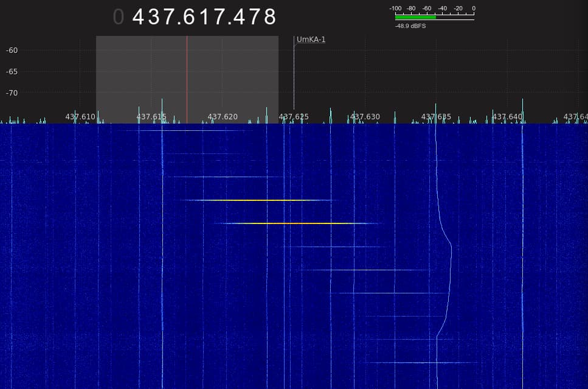The height and width of the screenshot is (389, 588).
Task: Click the 0 tick label on the signal meter
Action: tap(474, 9)
